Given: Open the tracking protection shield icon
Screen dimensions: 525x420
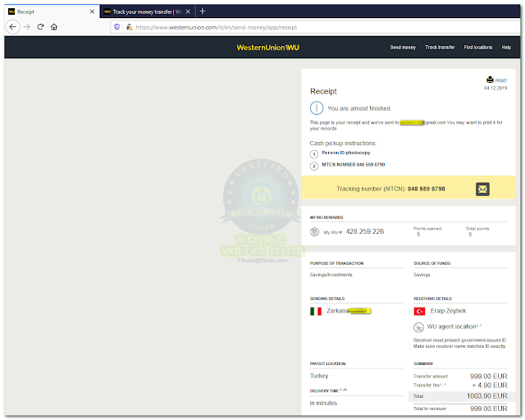Looking at the screenshot, I should (x=116, y=27).
